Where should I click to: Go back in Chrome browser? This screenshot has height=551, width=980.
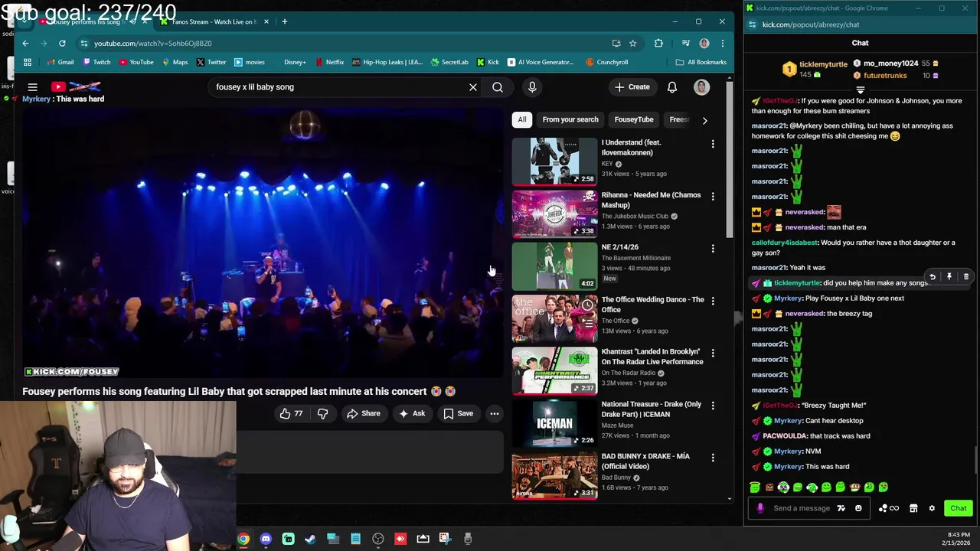(x=25, y=44)
